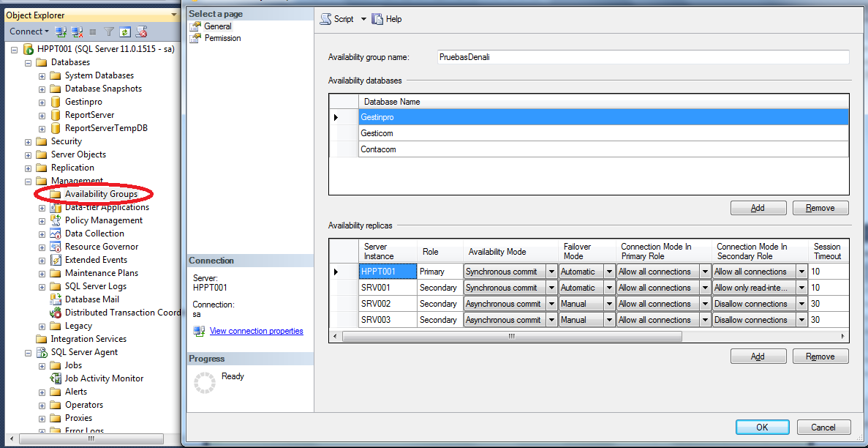This screenshot has height=448, width=868.
Task: Click the server icon next to HPPT001
Action: point(29,49)
